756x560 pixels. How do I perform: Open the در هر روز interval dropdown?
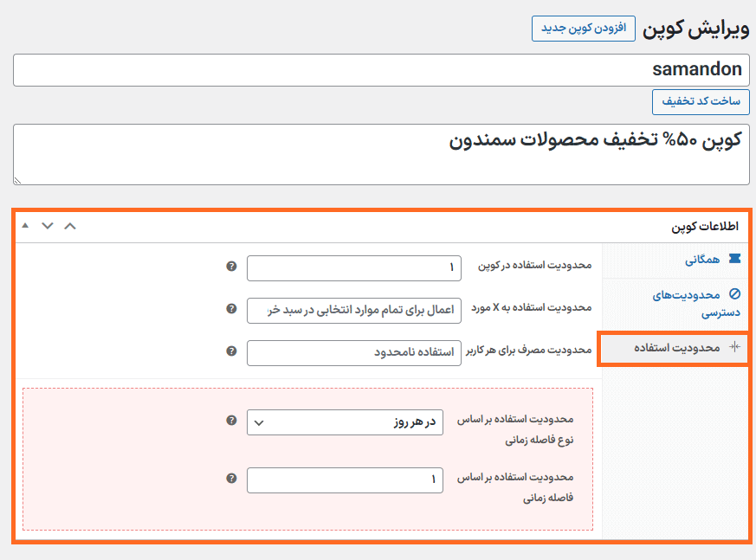[345, 422]
